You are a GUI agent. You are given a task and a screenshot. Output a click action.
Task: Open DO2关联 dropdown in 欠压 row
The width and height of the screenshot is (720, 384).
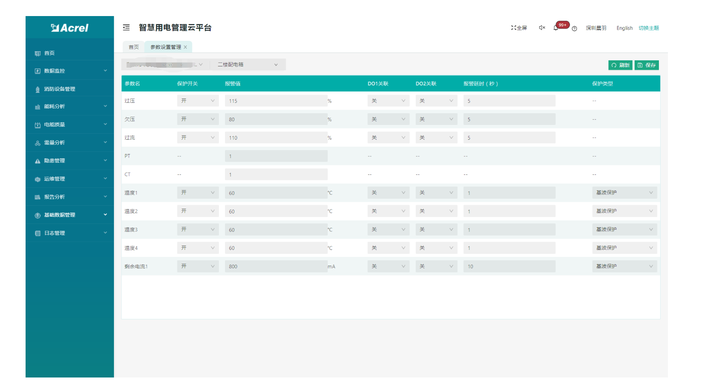436,119
